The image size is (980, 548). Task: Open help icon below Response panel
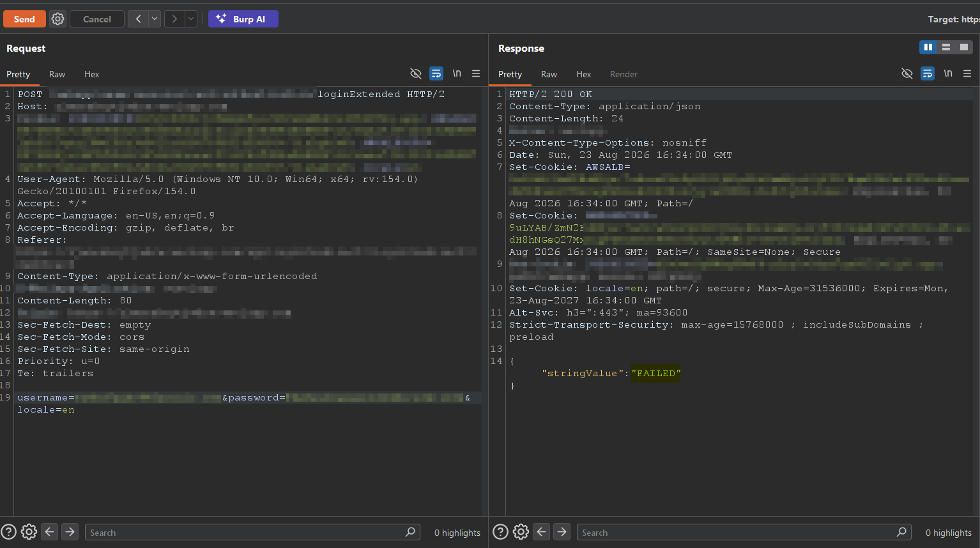501,531
